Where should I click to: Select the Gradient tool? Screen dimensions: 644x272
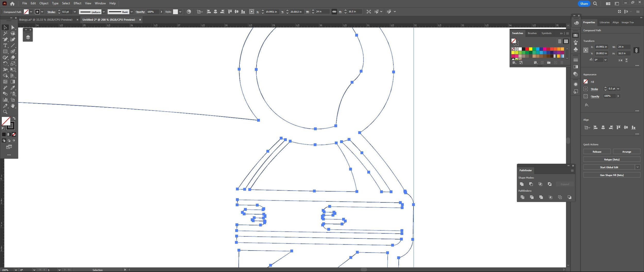coord(13,82)
